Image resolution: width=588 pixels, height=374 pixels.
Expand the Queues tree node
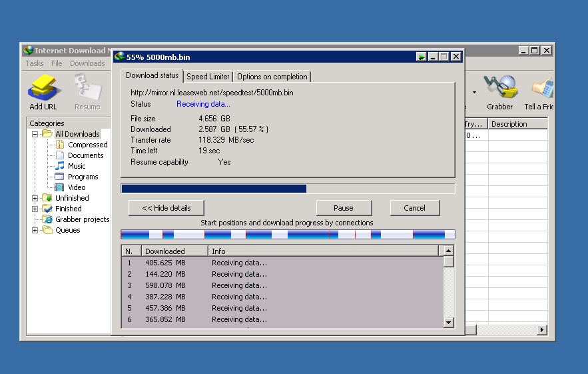click(35, 230)
